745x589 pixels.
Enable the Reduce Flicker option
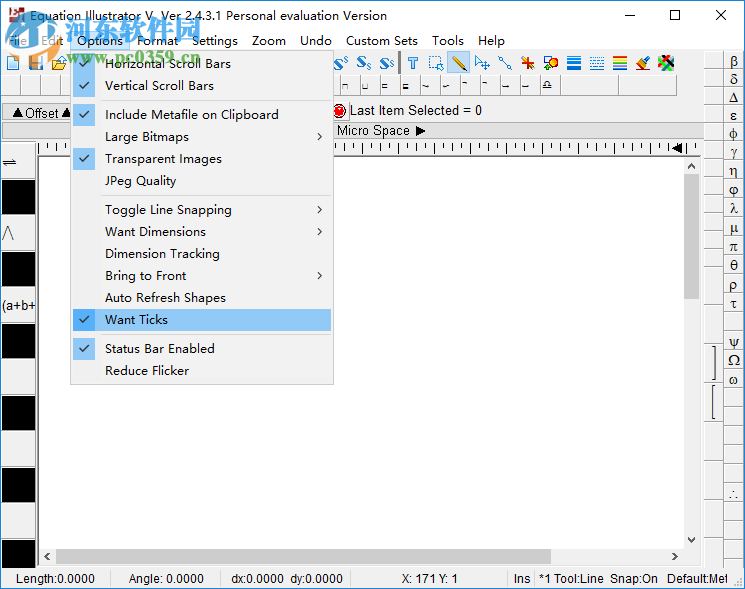[x=202, y=371]
